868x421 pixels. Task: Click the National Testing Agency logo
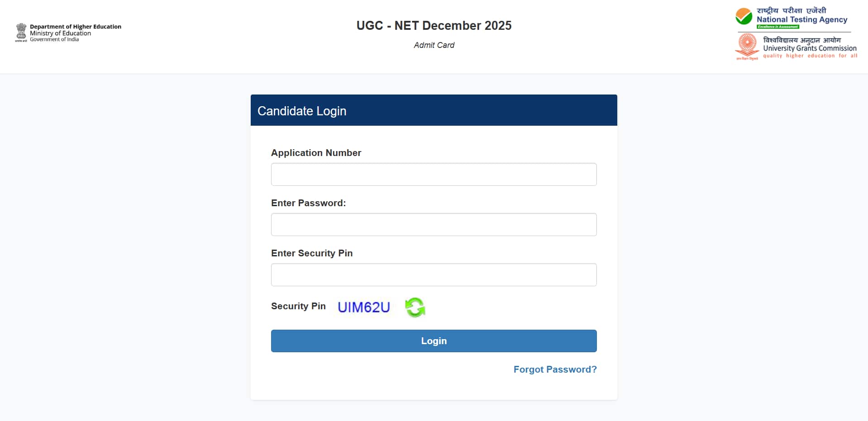click(x=792, y=17)
